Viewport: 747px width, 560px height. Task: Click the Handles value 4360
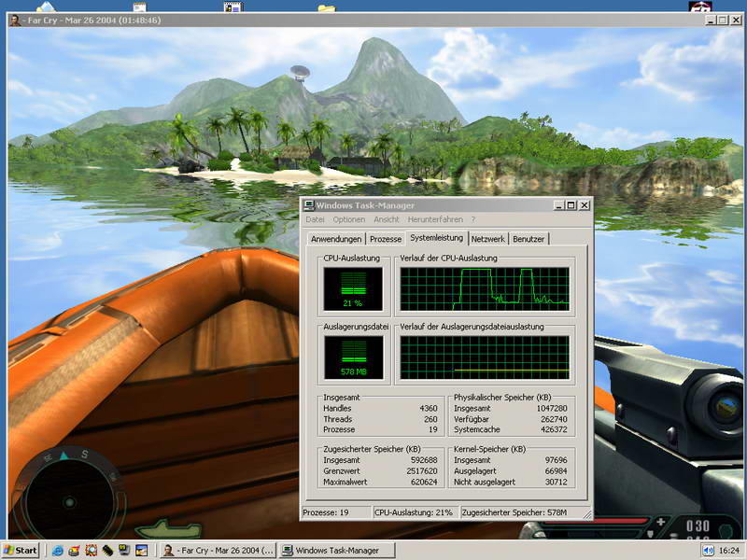429,409
